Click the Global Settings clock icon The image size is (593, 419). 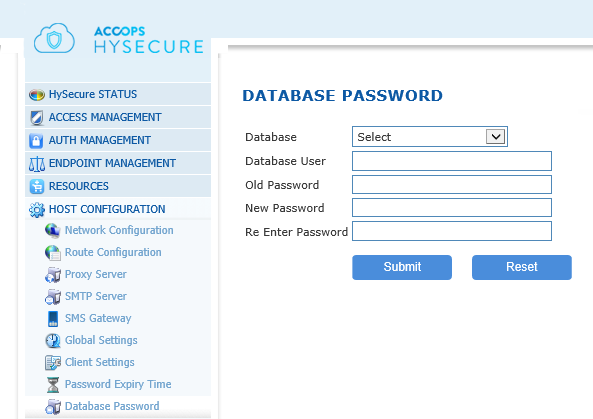click(x=53, y=340)
